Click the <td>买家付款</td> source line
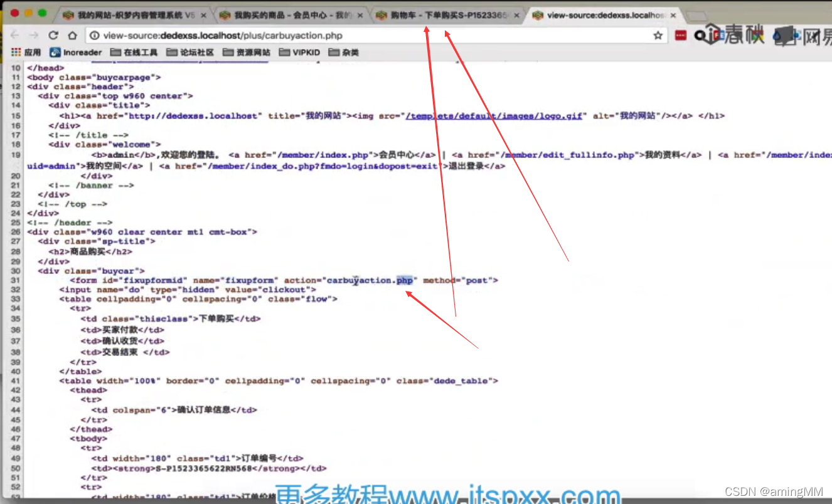Viewport: 832px width, 504px height. pos(122,330)
